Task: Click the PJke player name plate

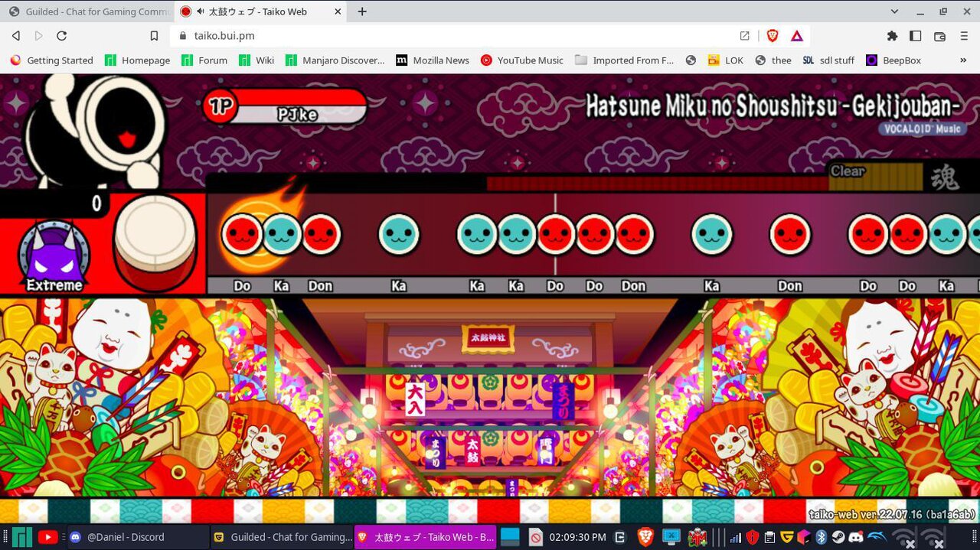Action: coord(297,115)
